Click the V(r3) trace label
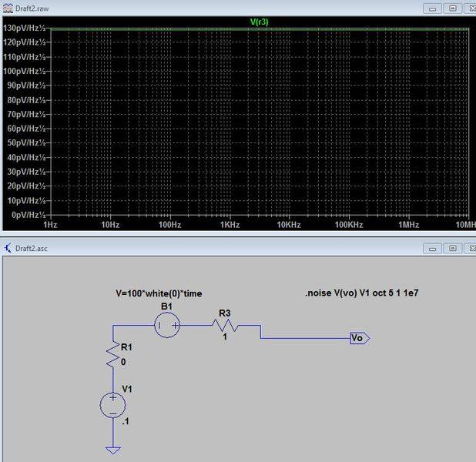This screenshot has width=476, height=462. pyautogui.click(x=259, y=22)
